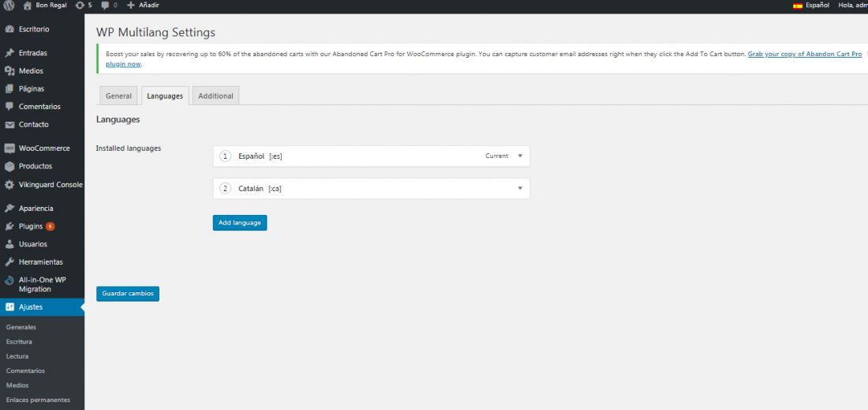Screen dimensions: 868x410
Task: Open Comentarios under the Ajustes submenu
Action: 25,371
